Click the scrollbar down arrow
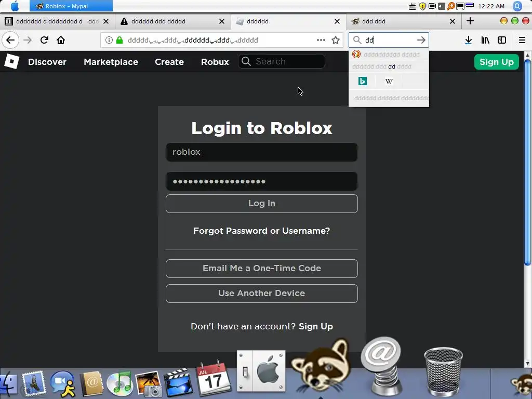The image size is (532, 399). click(x=527, y=363)
